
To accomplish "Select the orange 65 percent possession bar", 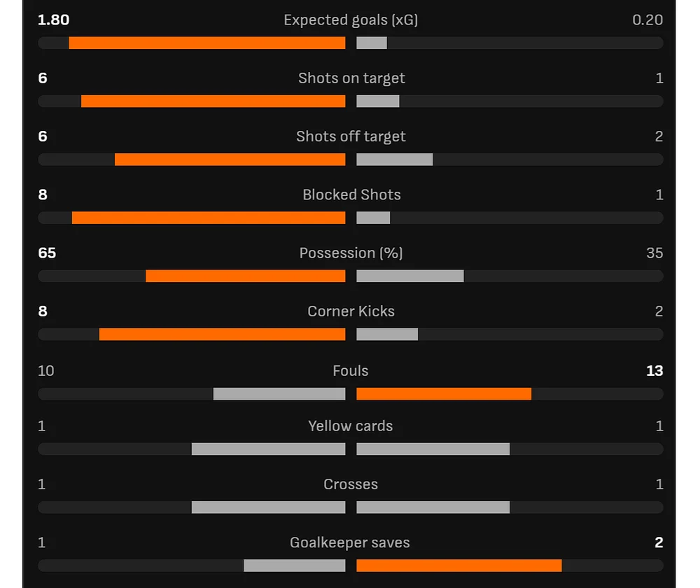I will coord(246,276).
